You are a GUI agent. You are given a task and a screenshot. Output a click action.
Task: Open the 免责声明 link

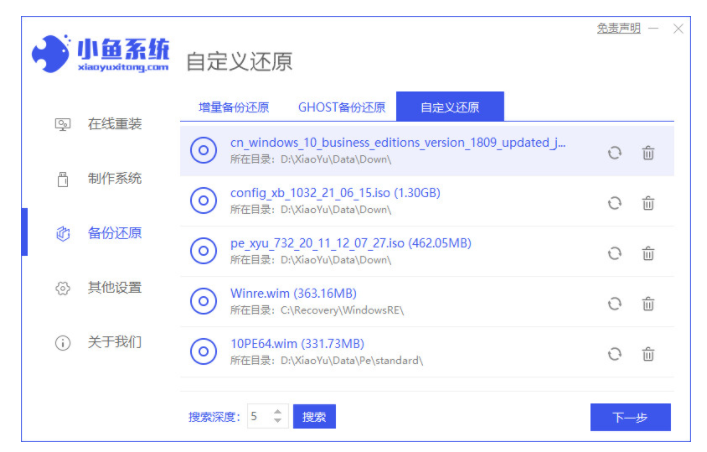[618, 29]
